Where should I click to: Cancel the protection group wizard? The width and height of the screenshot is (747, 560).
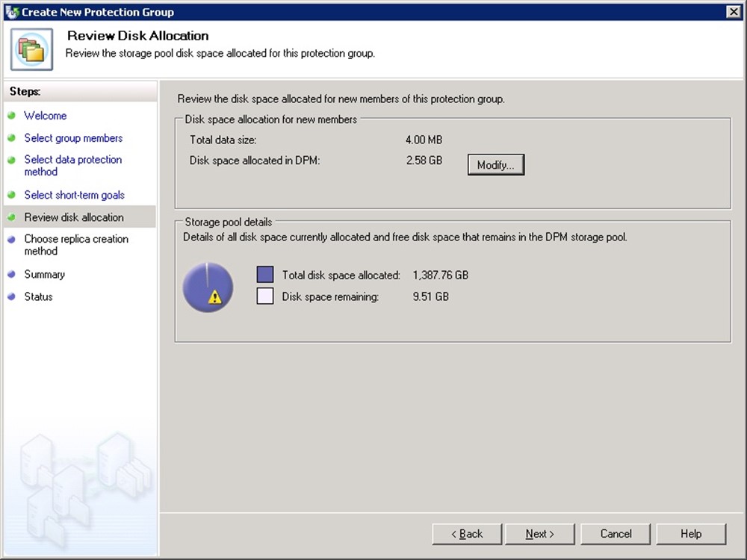(x=616, y=534)
